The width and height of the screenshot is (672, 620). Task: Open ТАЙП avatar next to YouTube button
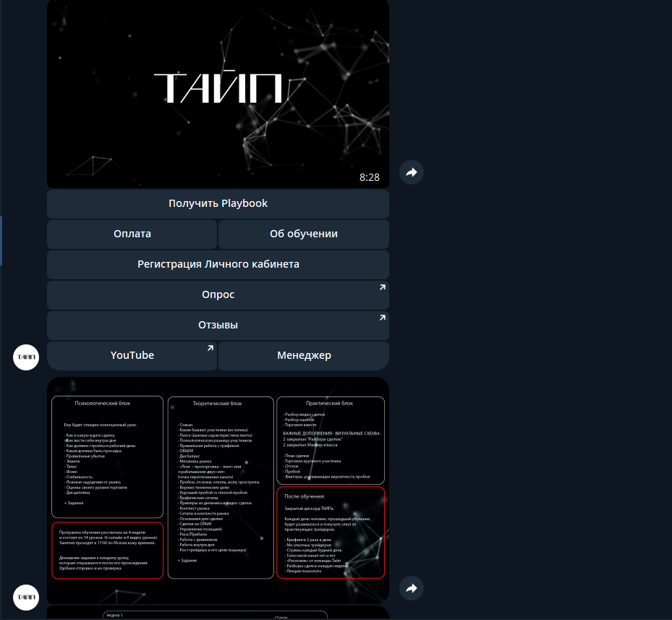(26, 357)
